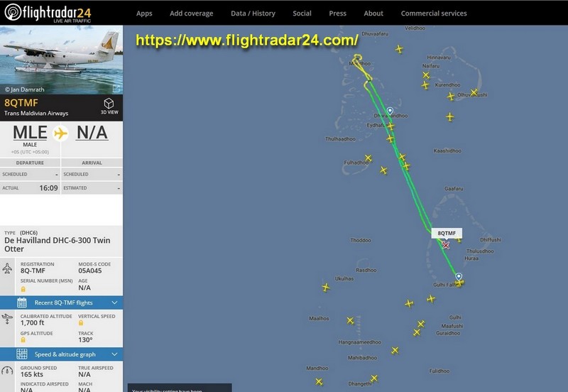Select the plane icon near Maalhos

click(x=350, y=320)
